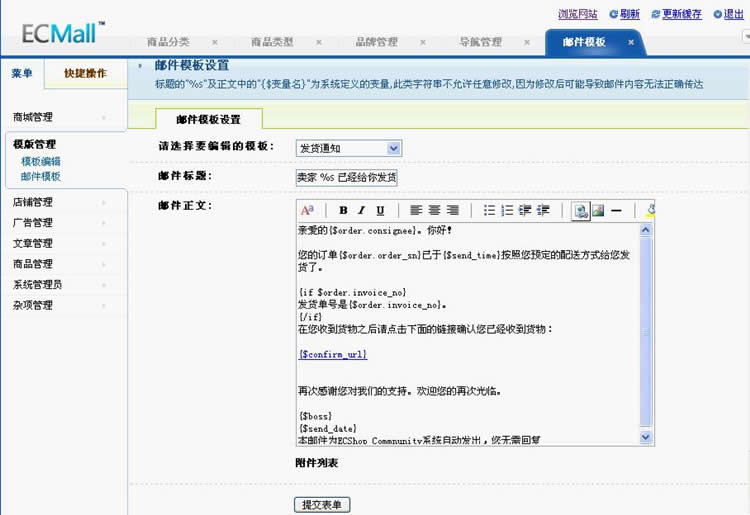The height and width of the screenshot is (515, 750).
Task: Toggle bold formatting in the editor
Action: (343, 211)
